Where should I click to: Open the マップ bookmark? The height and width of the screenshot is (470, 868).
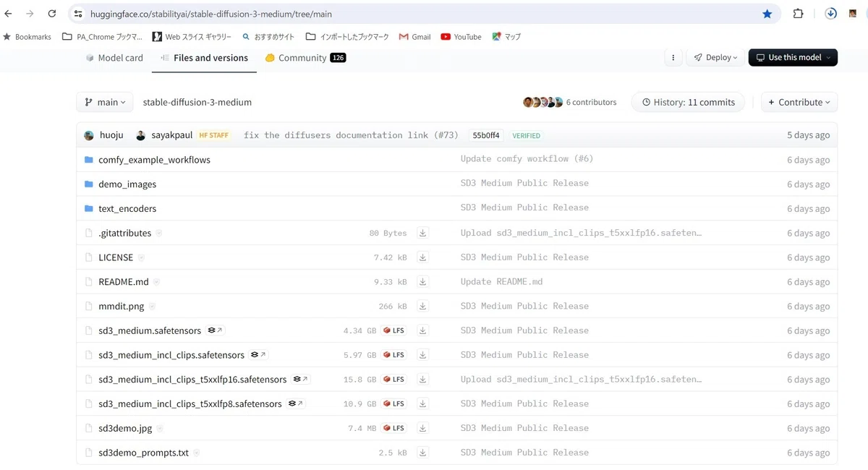[506, 36]
